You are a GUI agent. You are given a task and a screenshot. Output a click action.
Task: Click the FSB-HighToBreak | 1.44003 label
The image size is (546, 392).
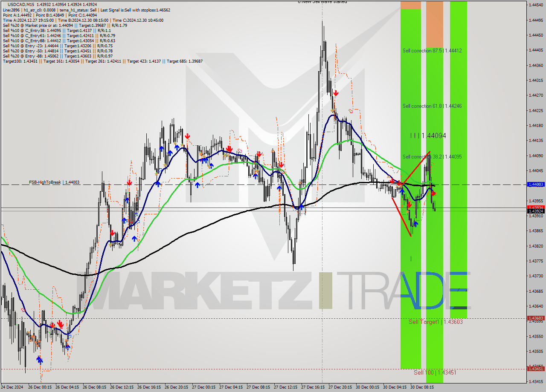(x=54, y=182)
